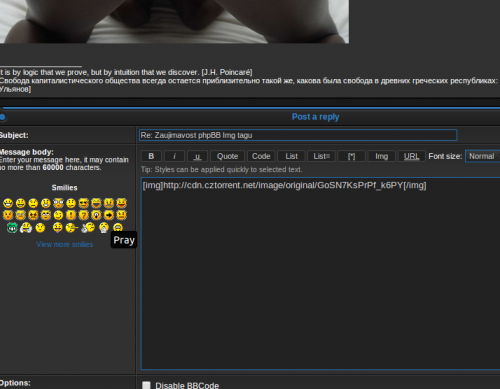Viewport: 500px width, 389px height.
Task: Insert the liar long-nose smiley
Action: coord(72,228)
